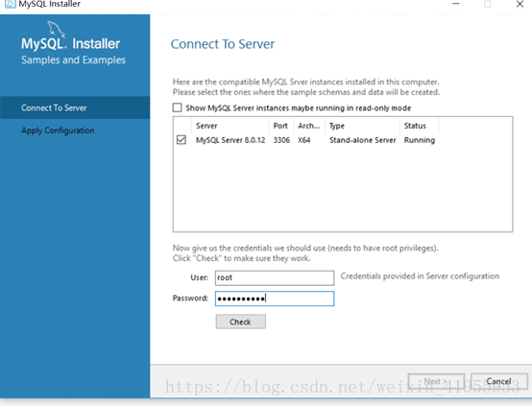This screenshot has height=406, width=532.
Task: Click the Next button
Action: click(436, 381)
